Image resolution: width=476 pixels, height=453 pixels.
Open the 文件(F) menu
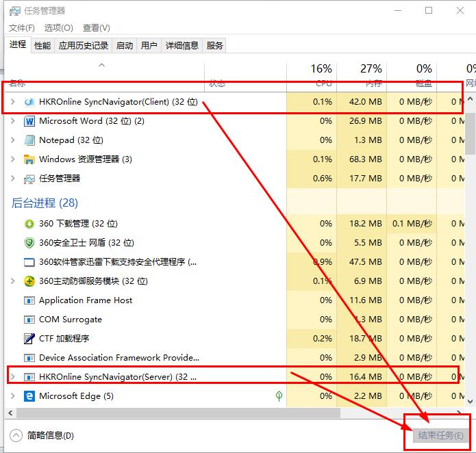point(21,28)
